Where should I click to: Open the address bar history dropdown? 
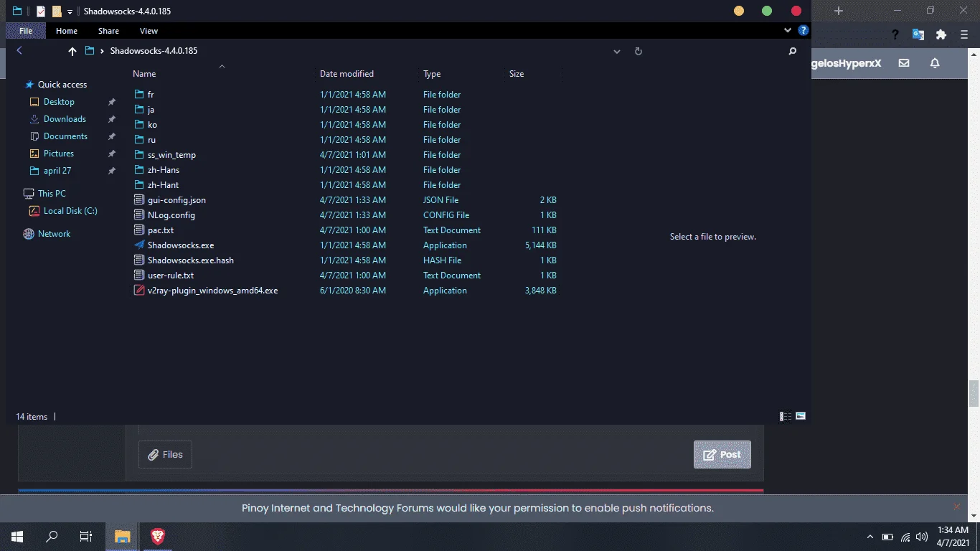pos(617,52)
